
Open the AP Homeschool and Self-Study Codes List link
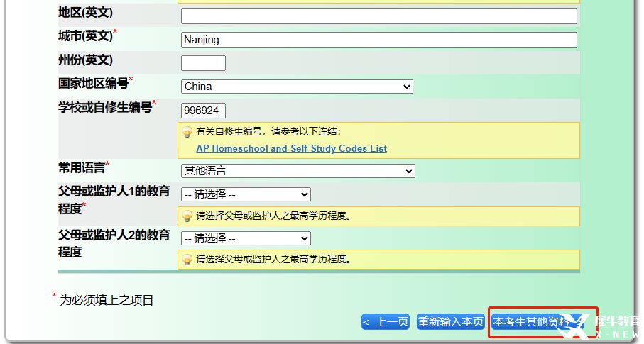tap(291, 149)
